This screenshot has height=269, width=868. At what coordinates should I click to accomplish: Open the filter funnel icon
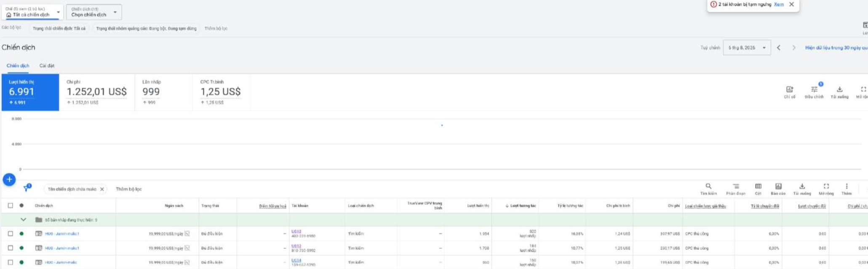27,188
